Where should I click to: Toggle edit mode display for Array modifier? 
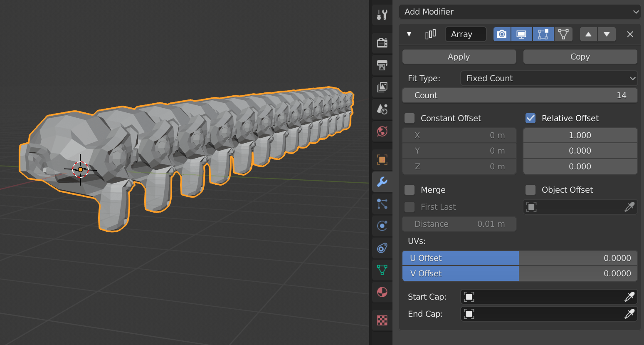point(543,34)
